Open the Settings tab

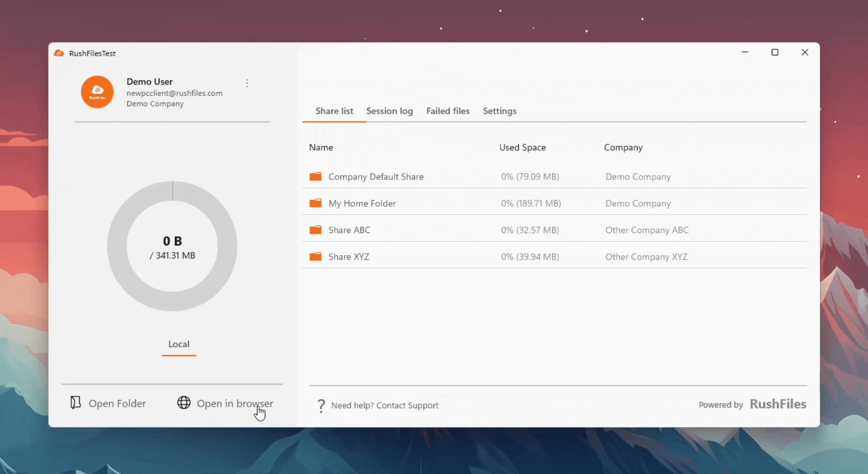click(x=499, y=111)
